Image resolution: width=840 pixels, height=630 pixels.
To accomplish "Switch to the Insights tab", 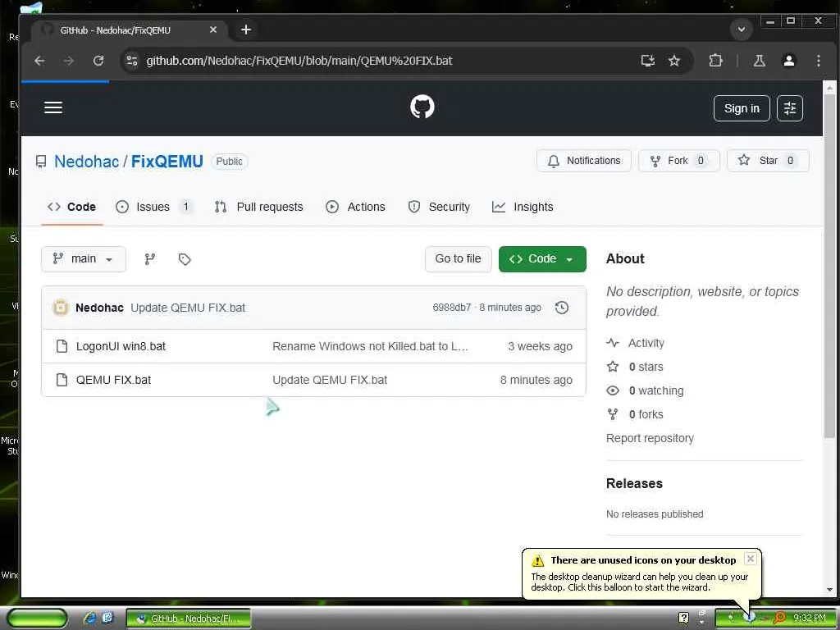I will pos(523,207).
